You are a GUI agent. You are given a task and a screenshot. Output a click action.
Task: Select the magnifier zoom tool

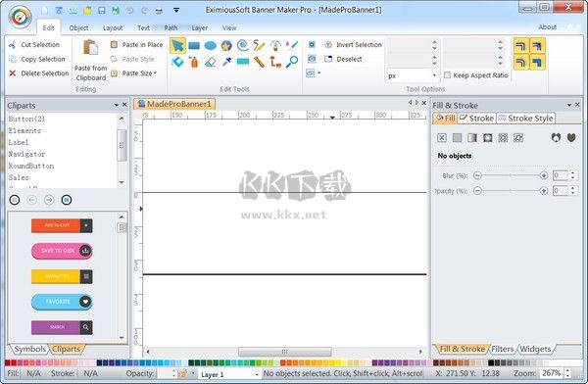pyautogui.click(x=291, y=62)
